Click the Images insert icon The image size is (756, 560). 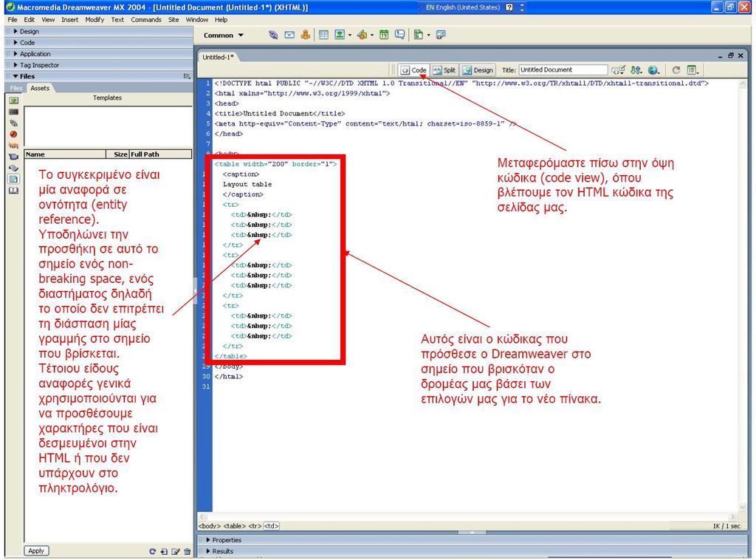pyautogui.click(x=340, y=35)
